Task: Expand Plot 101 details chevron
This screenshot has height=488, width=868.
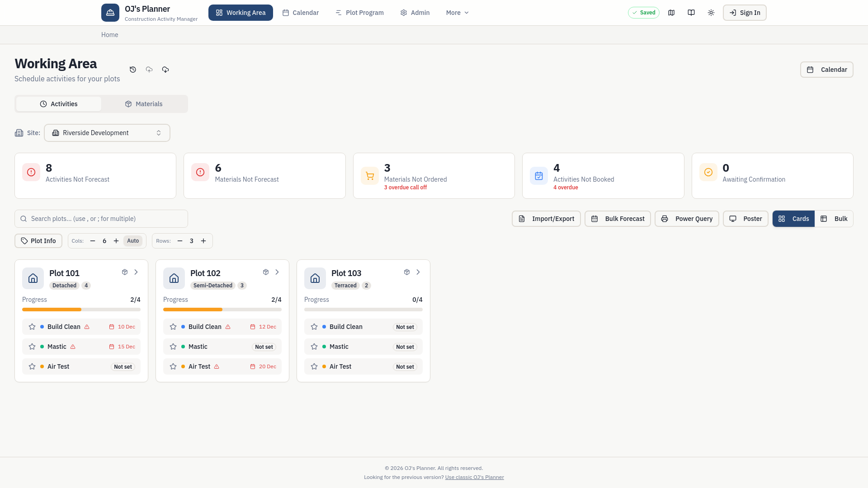Action: (x=136, y=272)
